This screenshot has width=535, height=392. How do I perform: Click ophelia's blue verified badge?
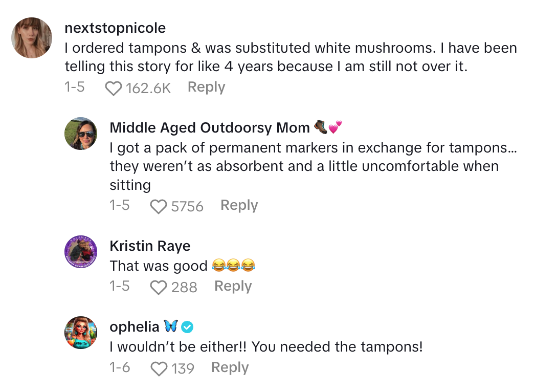pos(188,326)
